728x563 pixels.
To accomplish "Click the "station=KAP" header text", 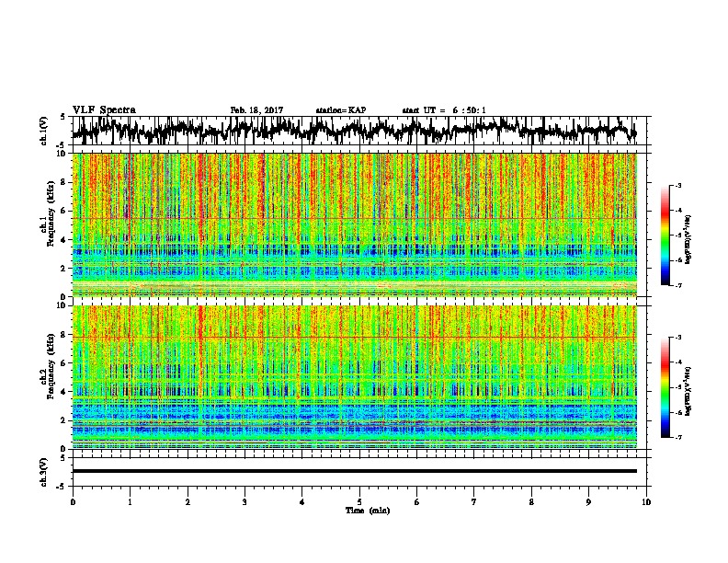I will point(341,110).
